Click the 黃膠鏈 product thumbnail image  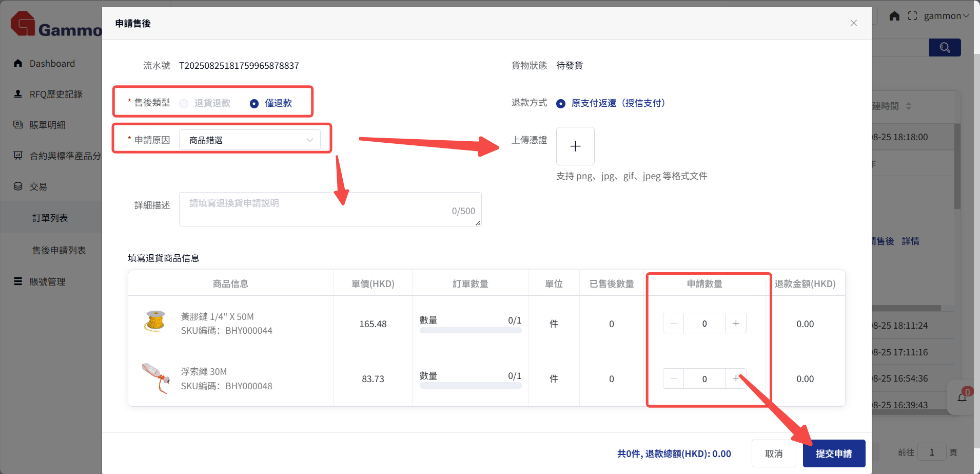[x=155, y=322]
